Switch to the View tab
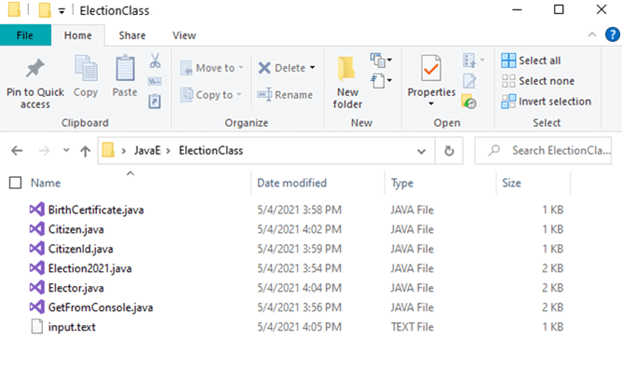This screenshot has height=374, width=624. pos(184,35)
